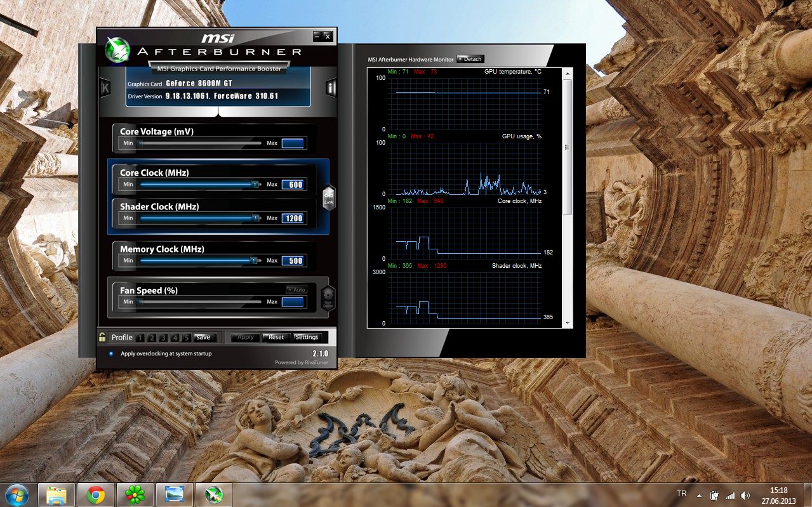Open the Kombustor launcher K icon

[x=105, y=88]
